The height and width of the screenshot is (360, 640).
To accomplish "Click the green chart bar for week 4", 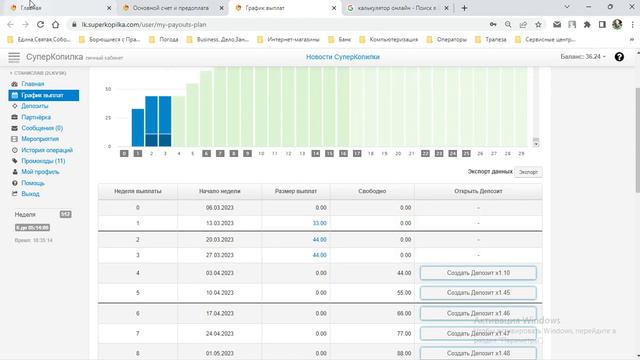I will [x=179, y=121].
